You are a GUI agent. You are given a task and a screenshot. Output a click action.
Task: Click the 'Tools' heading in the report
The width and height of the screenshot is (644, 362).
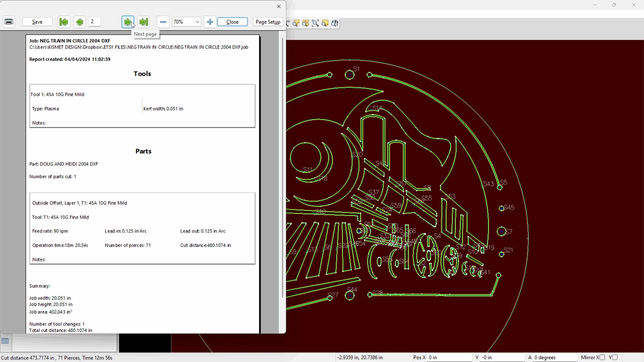(x=142, y=74)
